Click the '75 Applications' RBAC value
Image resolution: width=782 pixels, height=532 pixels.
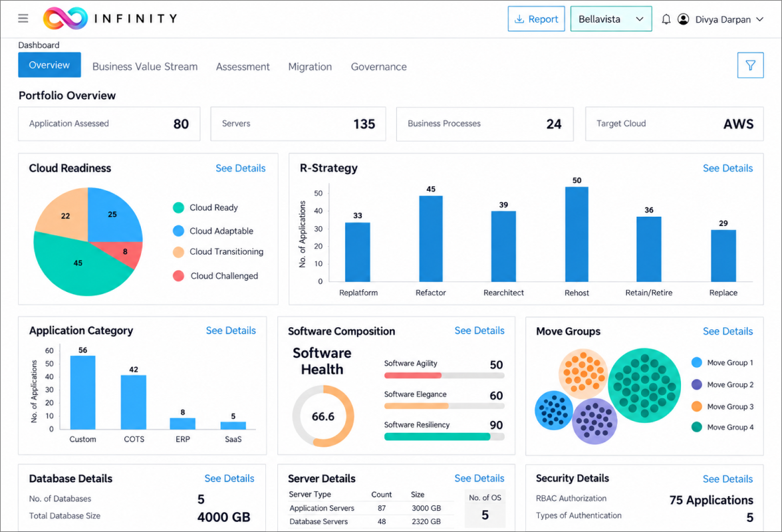(x=712, y=500)
